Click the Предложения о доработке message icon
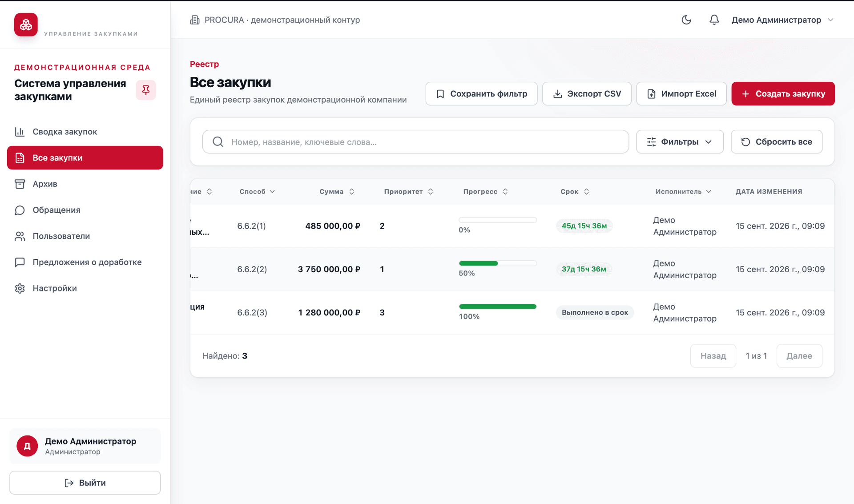Image resolution: width=854 pixels, height=504 pixels. point(20,262)
